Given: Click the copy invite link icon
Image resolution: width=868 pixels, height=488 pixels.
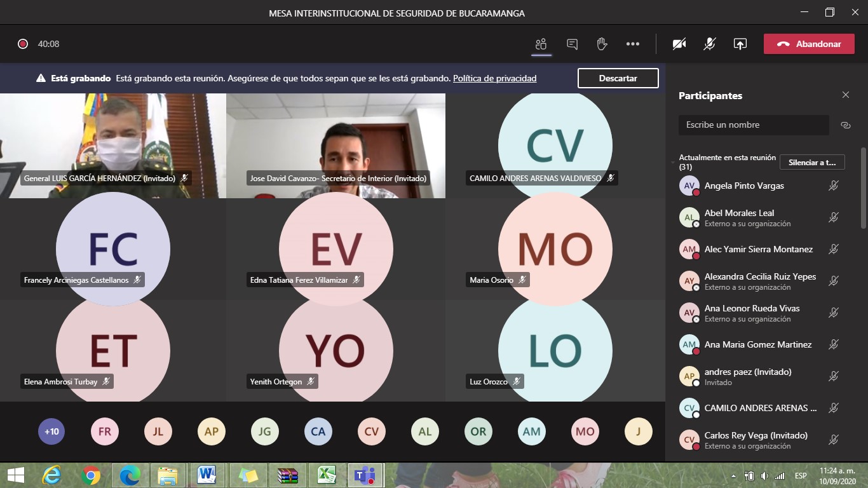Looking at the screenshot, I should (845, 125).
